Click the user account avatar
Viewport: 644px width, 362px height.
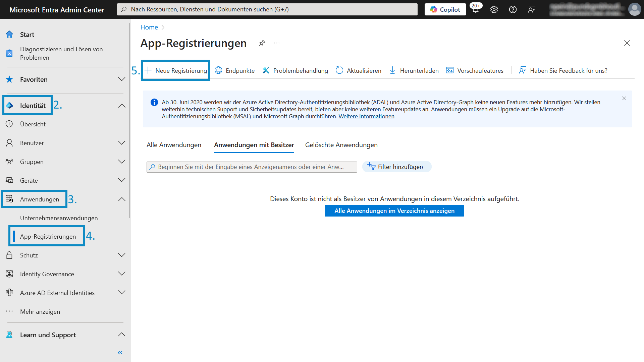(635, 9)
